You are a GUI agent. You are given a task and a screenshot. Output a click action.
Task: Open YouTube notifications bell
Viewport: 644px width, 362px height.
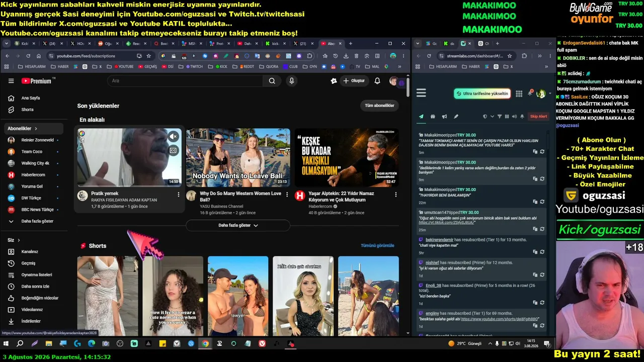(377, 81)
